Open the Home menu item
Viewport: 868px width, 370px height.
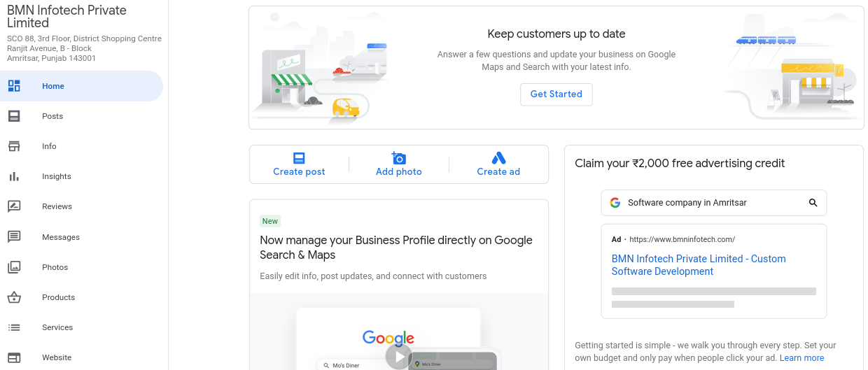tap(81, 86)
